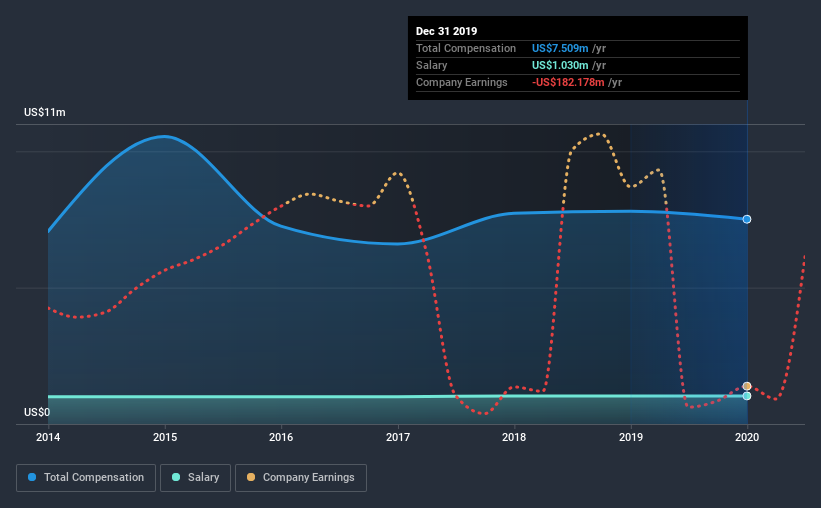Click the blue Total Compensation marker at 2020
The image size is (821, 508).
pos(747,219)
